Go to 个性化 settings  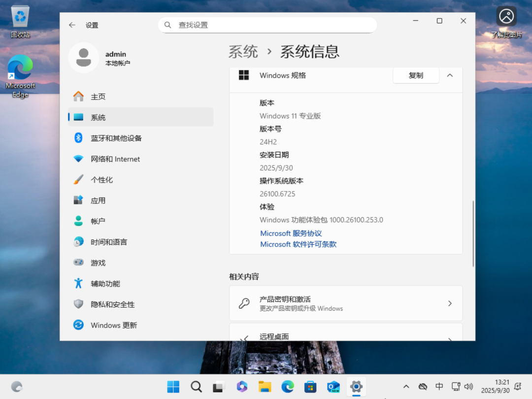141,180
